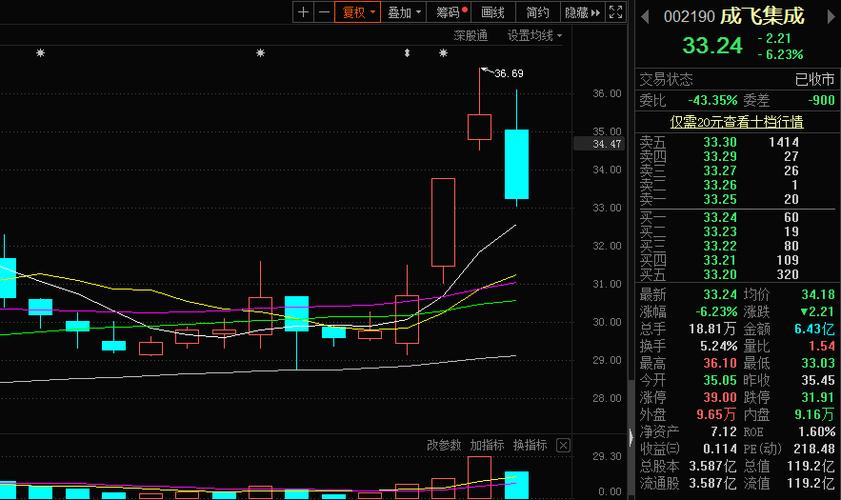Screen dimensions: 841x500
Task: Click the large cyan candlestick on the right
Action: pyautogui.click(x=517, y=164)
